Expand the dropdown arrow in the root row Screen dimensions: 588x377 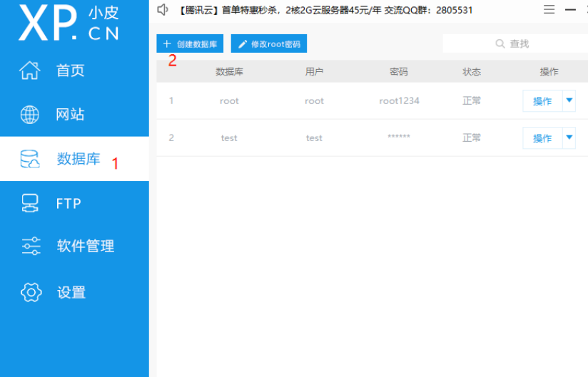(569, 100)
